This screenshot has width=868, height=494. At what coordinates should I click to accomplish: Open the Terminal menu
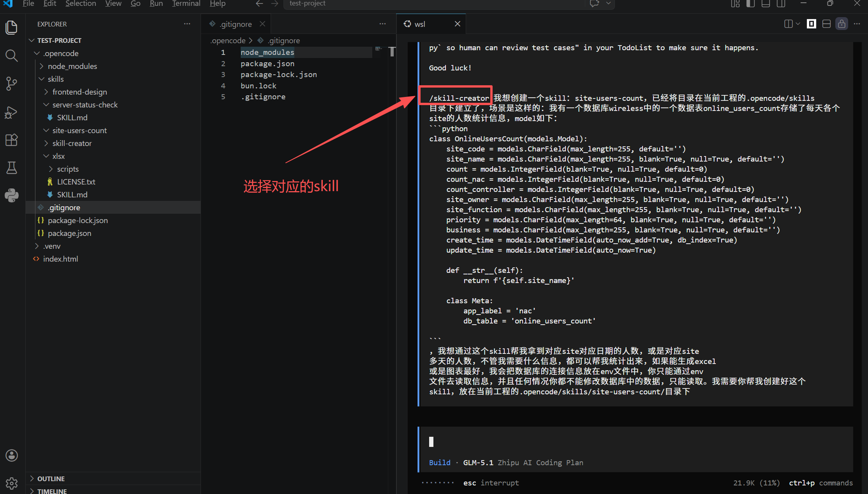(x=186, y=4)
